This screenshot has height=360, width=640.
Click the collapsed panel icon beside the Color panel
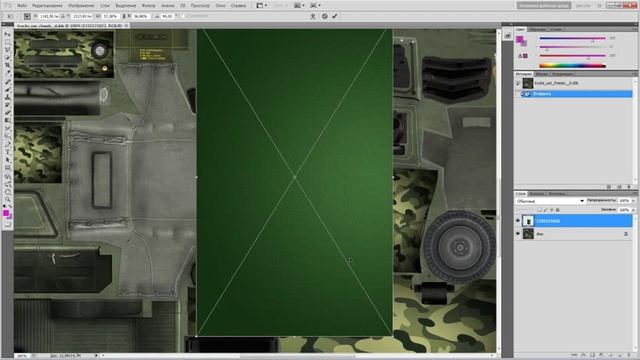tap(507, 36)
